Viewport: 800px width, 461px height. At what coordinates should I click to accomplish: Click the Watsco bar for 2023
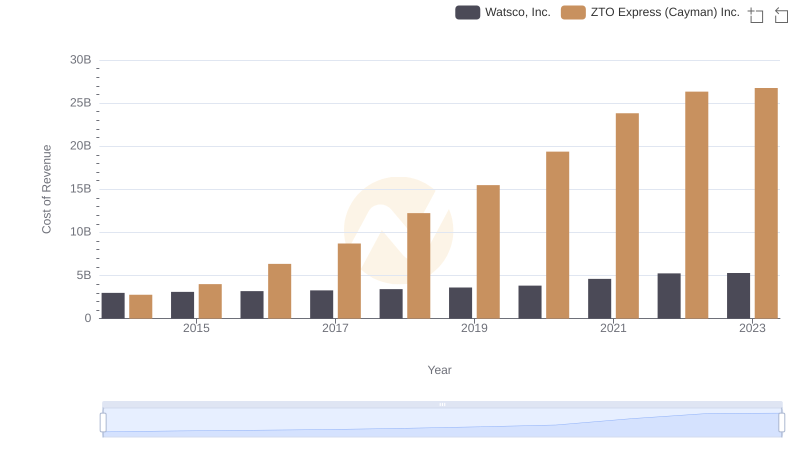[738, 296]
